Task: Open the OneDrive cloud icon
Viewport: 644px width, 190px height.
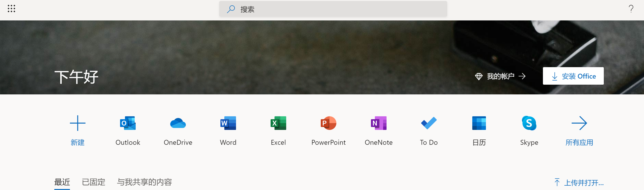Action: click(178, 123)
